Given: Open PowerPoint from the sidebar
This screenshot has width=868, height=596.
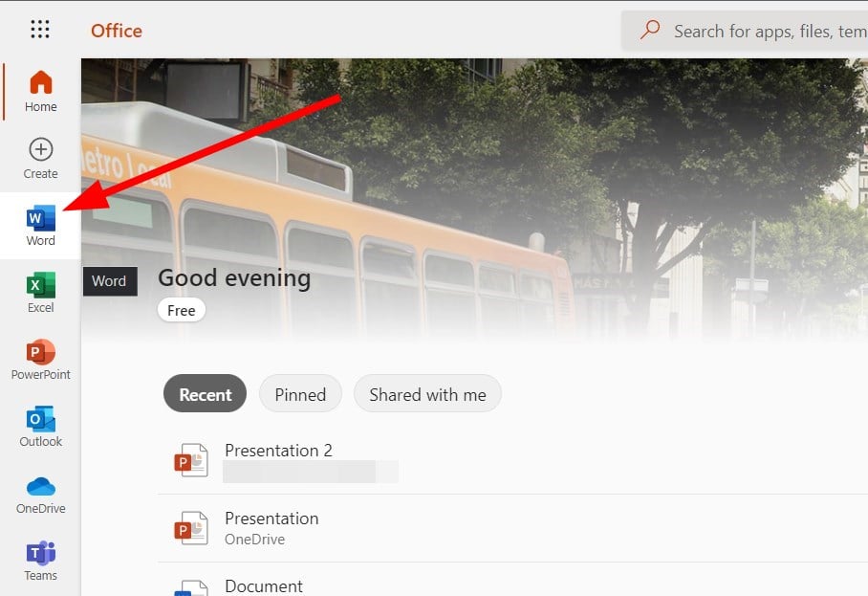Looking at the screenshot, I should (x=40, y=360).
